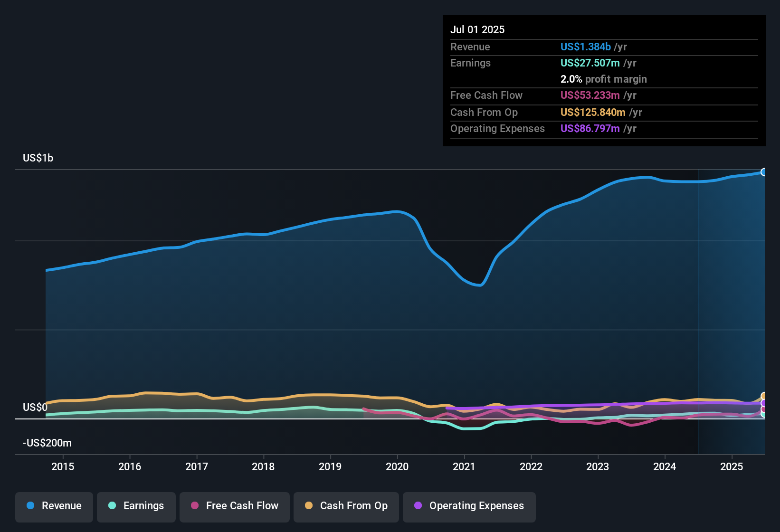Click the 2.0% profit margin text
The image size is (780, 532).
click(603, 79)
